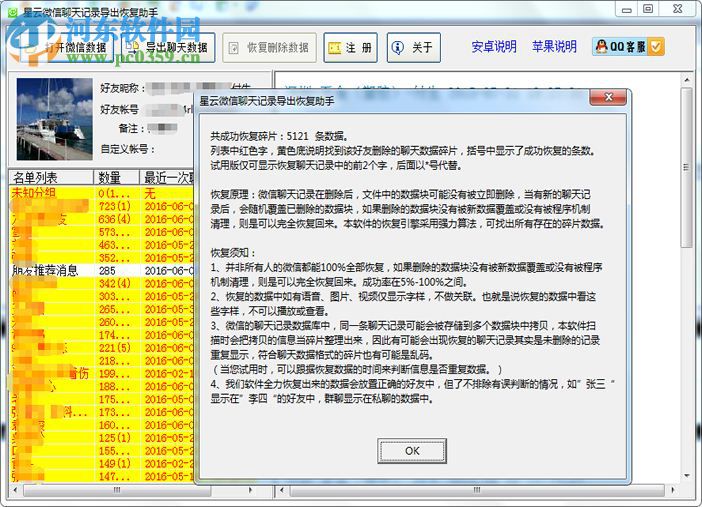Click the 打开微信数据 toolbar button

tap(65, 47)
